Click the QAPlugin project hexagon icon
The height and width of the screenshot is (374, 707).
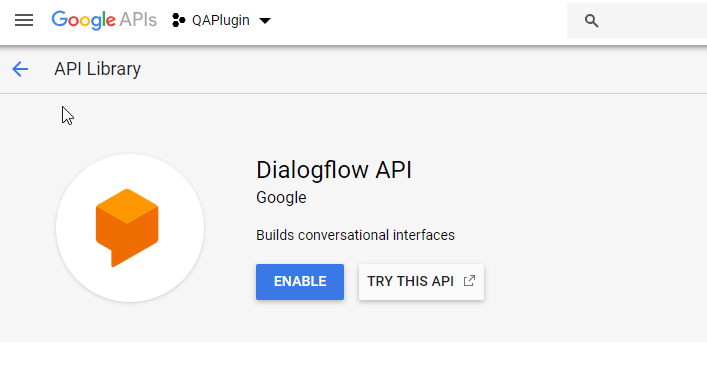tap(179, 20)
